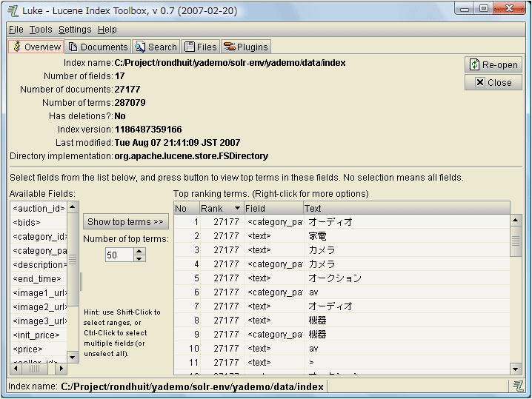Click the terms table scrollbar thumb

pos(516,241)
